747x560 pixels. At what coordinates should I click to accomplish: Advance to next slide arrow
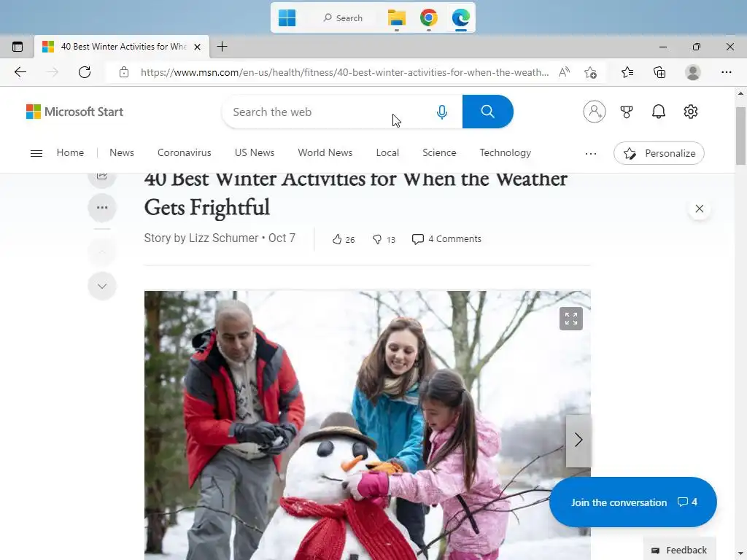coord(578,440)
